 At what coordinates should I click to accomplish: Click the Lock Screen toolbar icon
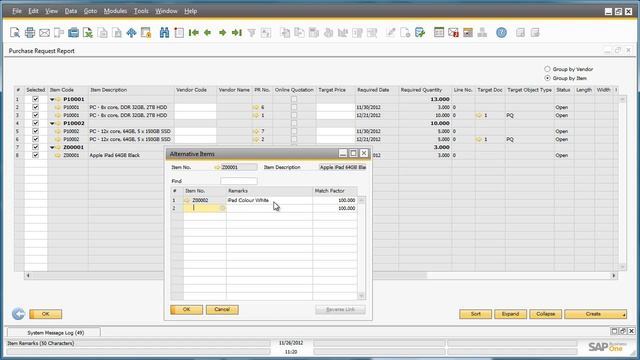click(146, 33)
